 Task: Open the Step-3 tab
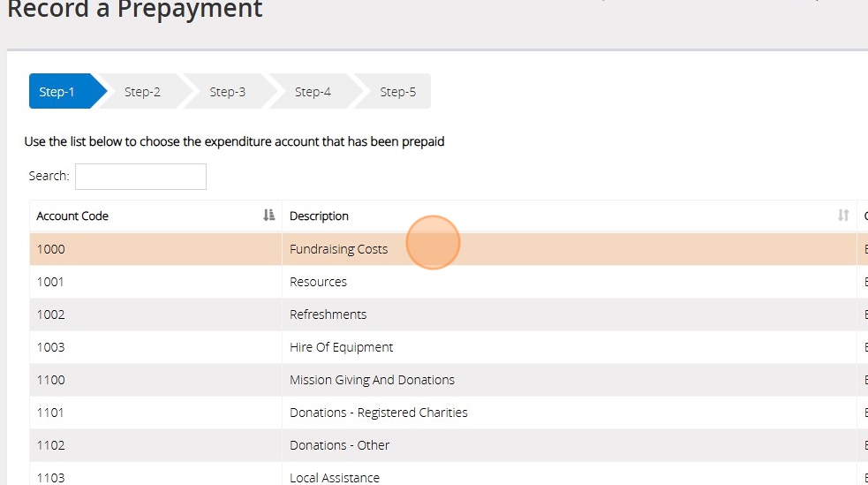[x=228, y=91]
